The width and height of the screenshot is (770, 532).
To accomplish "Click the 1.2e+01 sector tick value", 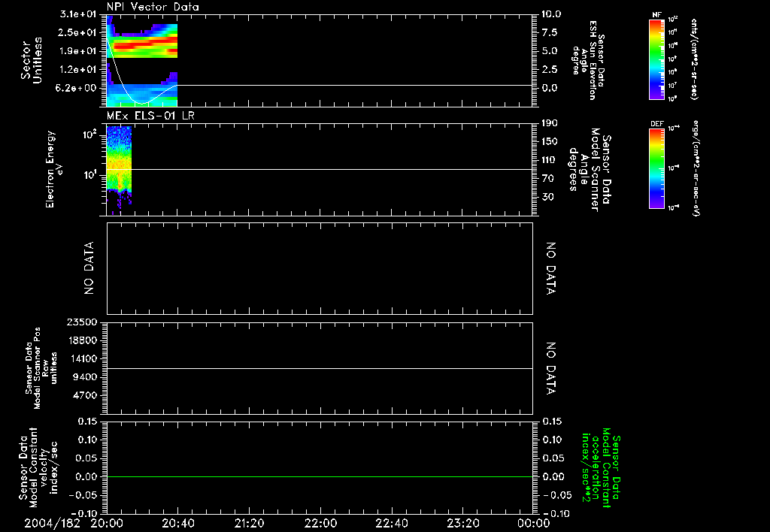I will point(77,70).
